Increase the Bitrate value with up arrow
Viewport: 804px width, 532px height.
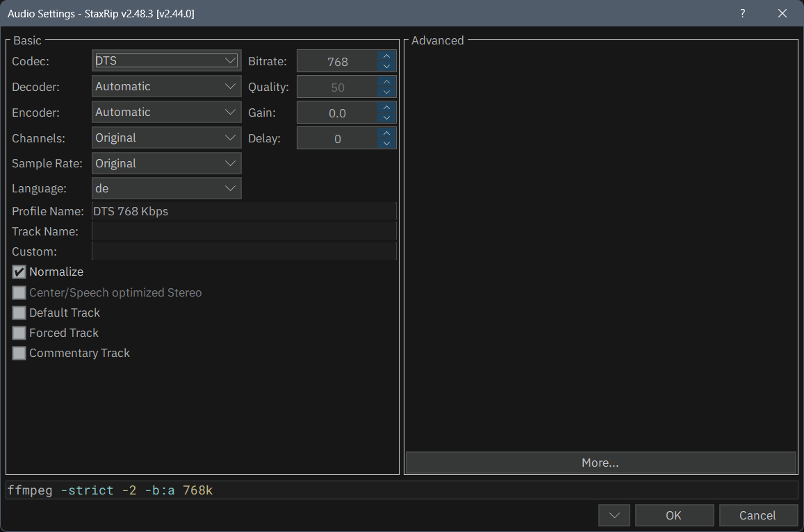(x=386, y=56)
